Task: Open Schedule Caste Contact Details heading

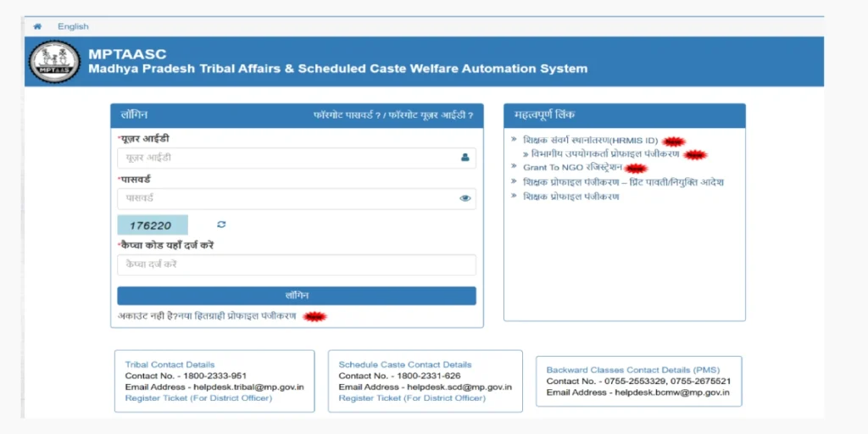Action: point(404,364)
